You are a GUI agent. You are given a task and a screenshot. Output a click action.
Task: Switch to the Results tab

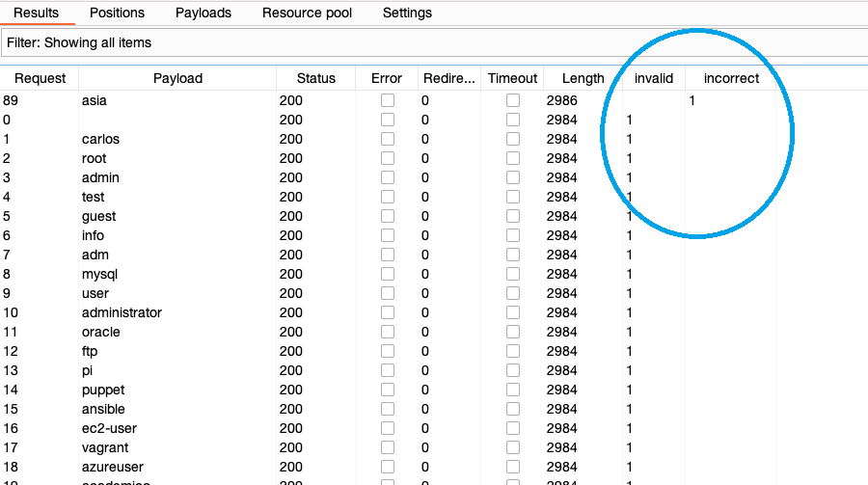click(36, 13)
